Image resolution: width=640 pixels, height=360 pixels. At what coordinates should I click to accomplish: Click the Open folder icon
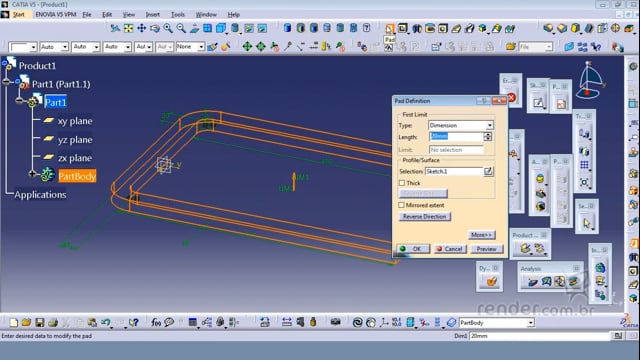[x=27, y=322]
